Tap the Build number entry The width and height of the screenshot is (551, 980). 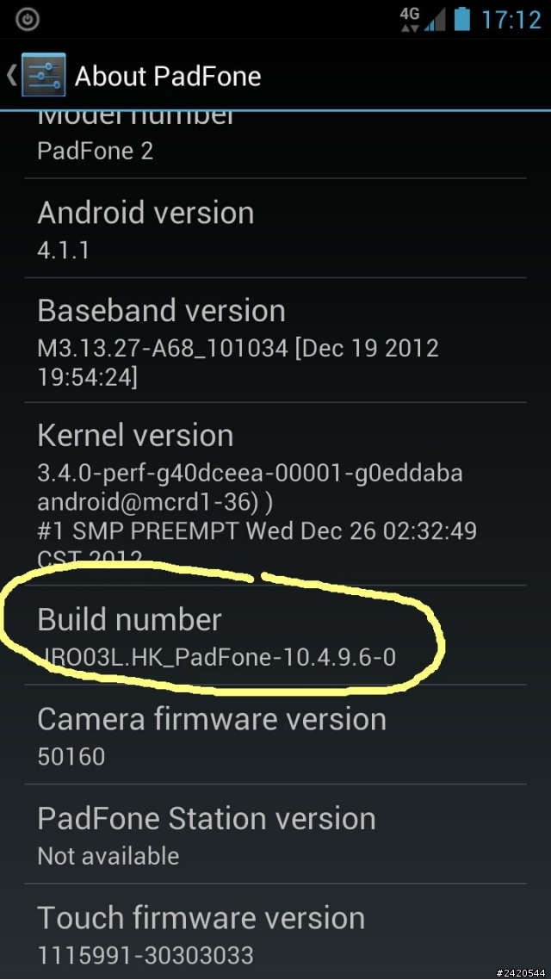[x=275, y=635]
